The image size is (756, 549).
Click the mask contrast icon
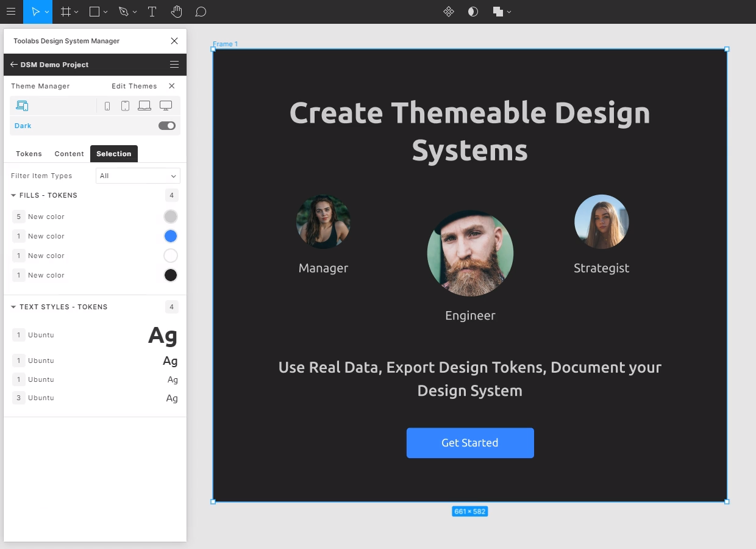tap(472, 12)
